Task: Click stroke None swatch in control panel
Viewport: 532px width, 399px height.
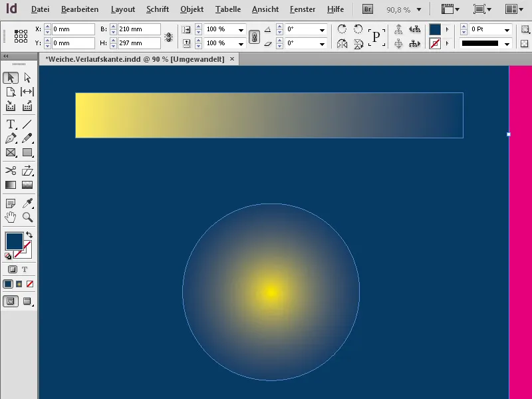Action: [435, 43]
